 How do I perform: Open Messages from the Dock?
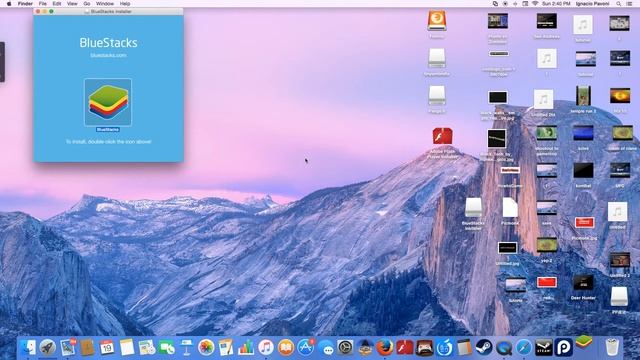[x=326, y=348]
